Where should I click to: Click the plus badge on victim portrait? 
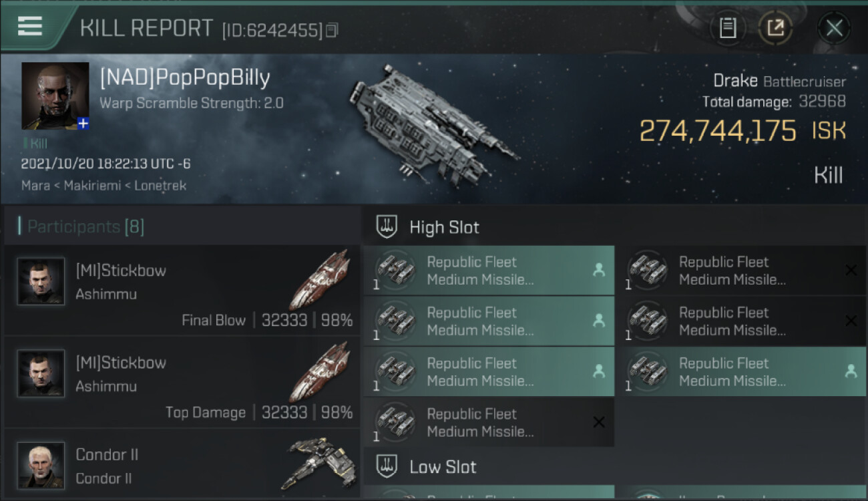pos(83,124)
